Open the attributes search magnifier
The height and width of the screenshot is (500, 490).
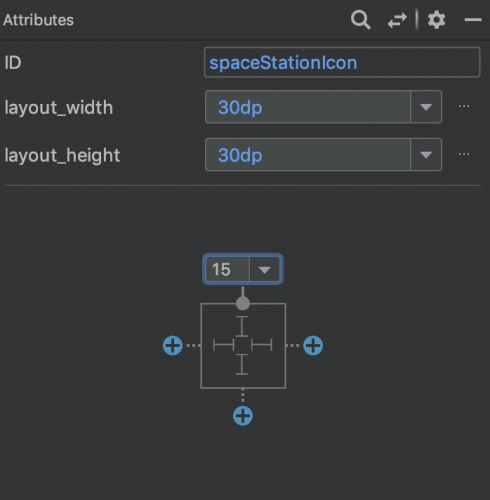360,20
